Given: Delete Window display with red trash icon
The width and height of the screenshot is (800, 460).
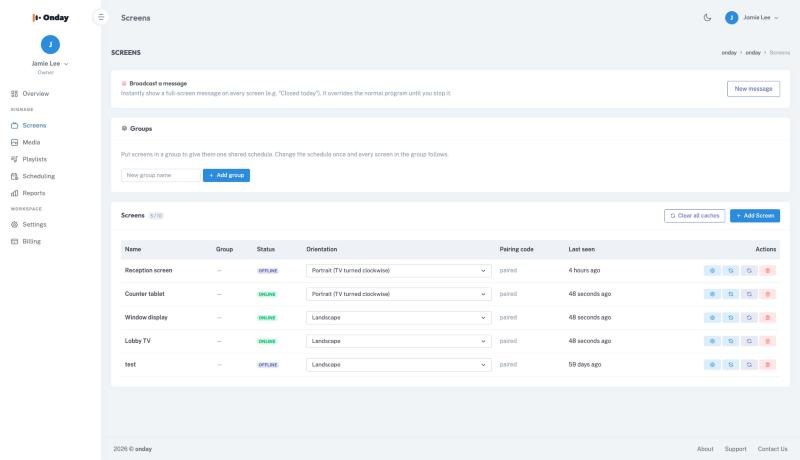Looking at the screenshot, I should 767,317.
